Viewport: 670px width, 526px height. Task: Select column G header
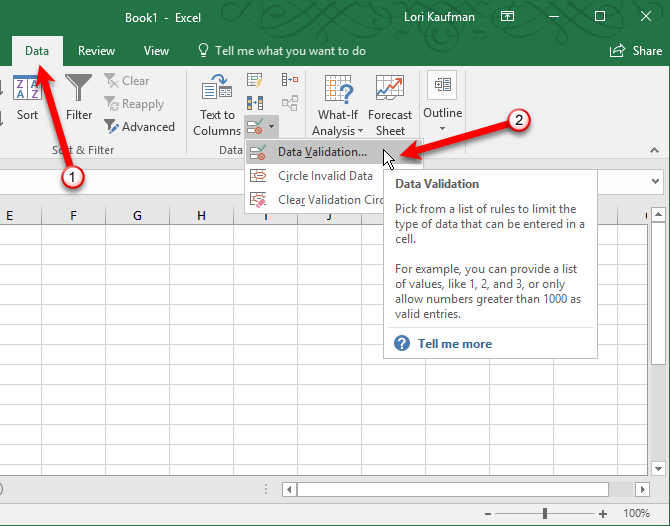point(137,216)
